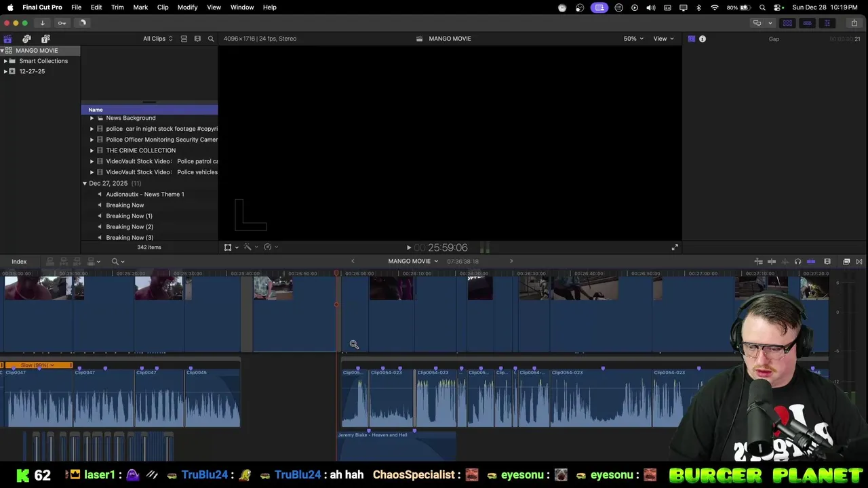Expand THE CRIME COLLECTION clip
Image resolution: width=868 pixels, height=488 pixels.
click(92, 150)
